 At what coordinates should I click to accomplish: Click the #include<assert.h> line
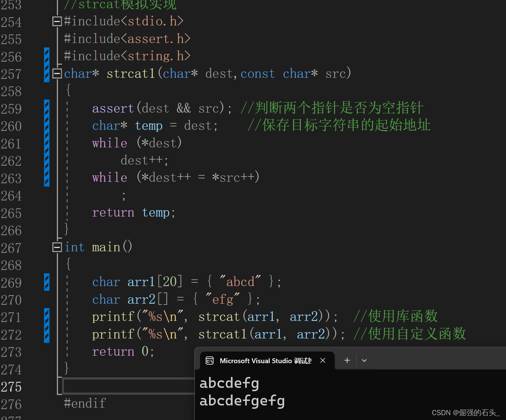click(127, 39)
